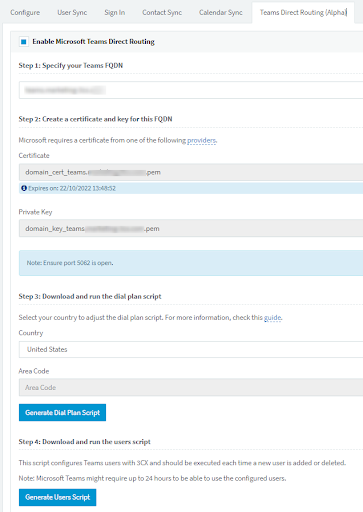This screenshot has width=363, height=512.
Task: Click the 24 hours Microsoft Teams note text
Action: click(x=152, y=478)
